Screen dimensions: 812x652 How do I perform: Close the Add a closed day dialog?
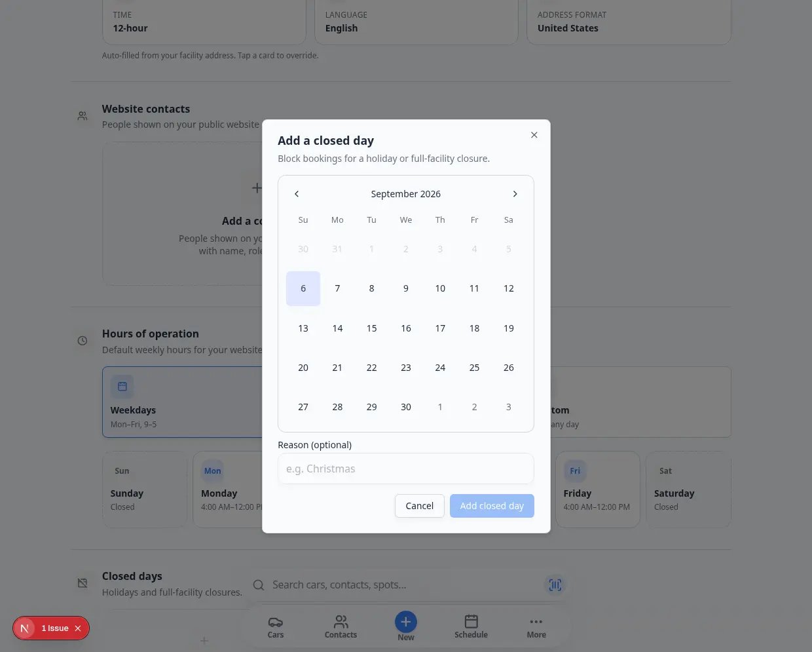(534, 135)
